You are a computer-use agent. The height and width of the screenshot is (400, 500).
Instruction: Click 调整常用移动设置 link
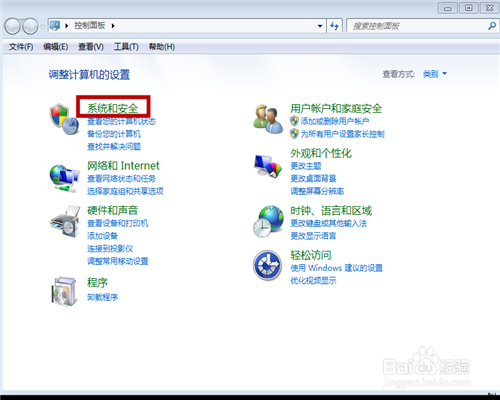point(118,261)
